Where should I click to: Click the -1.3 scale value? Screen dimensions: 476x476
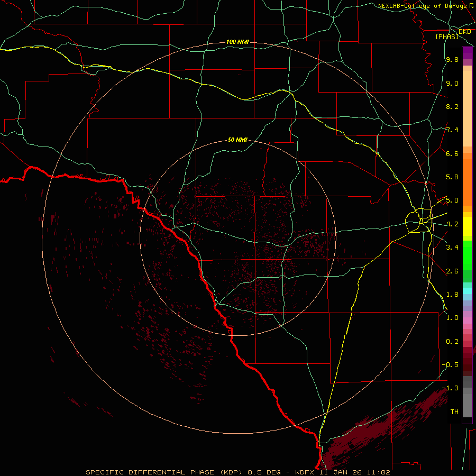450,388
